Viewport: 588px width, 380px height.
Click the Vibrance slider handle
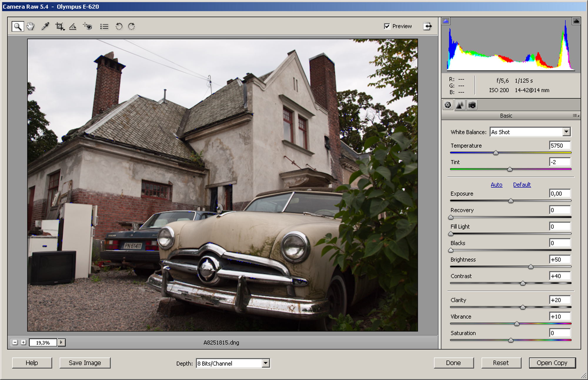click(517, 324)
